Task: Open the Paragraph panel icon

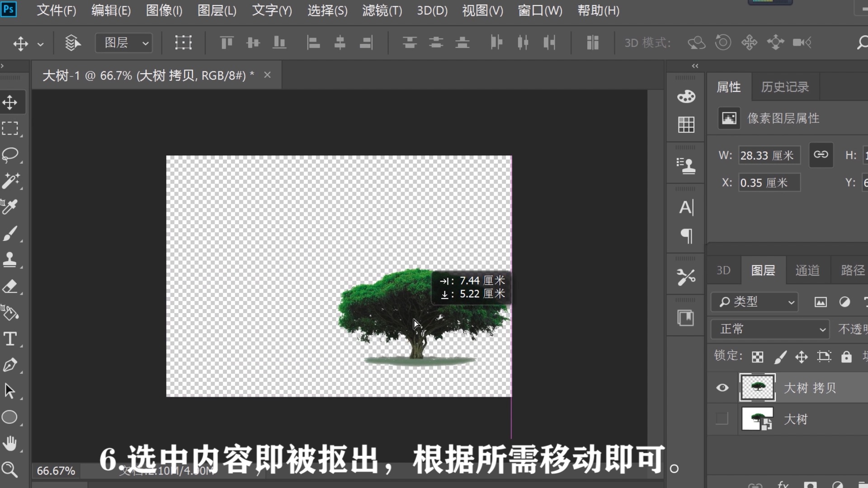Action: click(686, 235)
